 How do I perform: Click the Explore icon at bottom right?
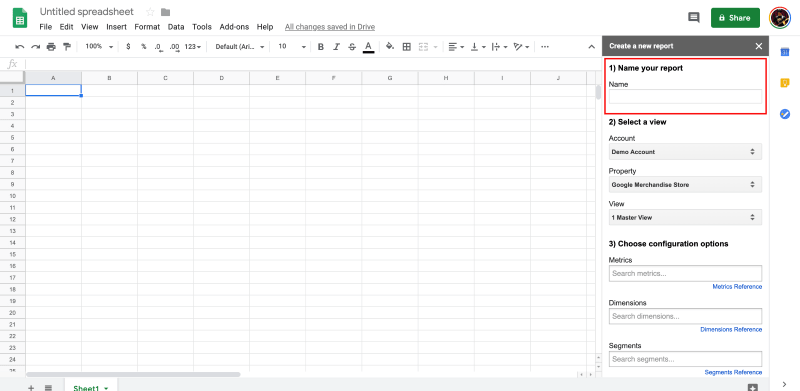tap(753, 387)
